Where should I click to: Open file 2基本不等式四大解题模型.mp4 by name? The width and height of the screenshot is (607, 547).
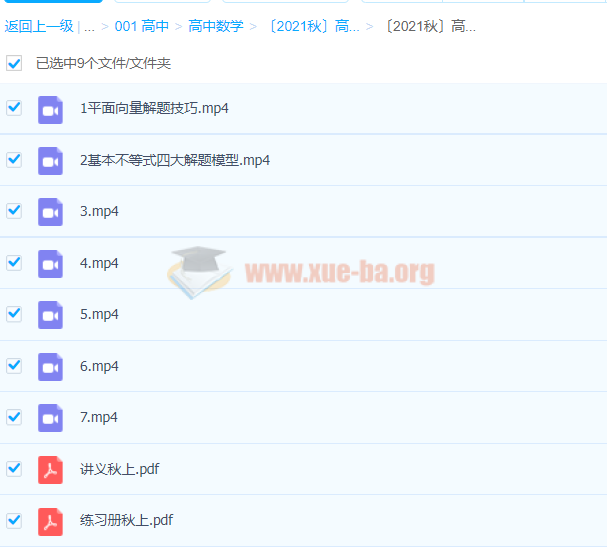[174, 160]
